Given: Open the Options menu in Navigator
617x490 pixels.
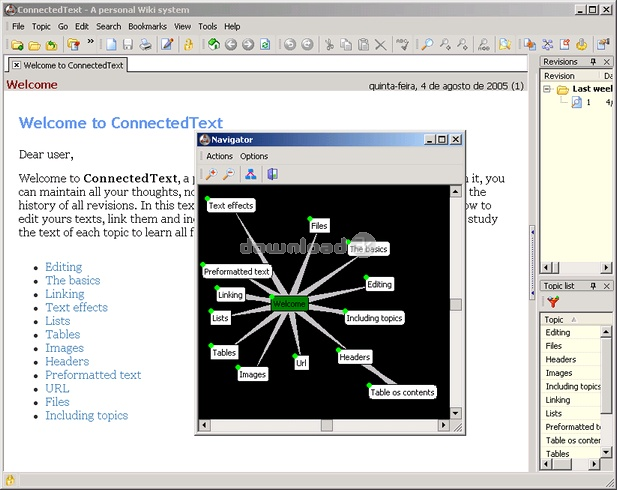Looking at the screenshot, I should (x=254, y=156).
